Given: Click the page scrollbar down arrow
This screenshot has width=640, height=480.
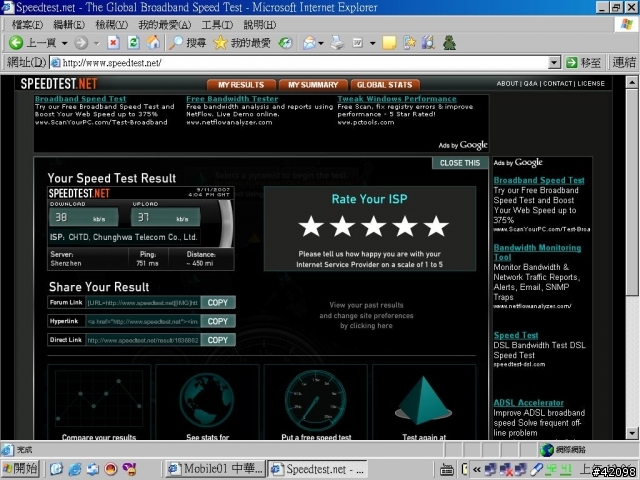Looking at the screenshot, I should point(632,433).
